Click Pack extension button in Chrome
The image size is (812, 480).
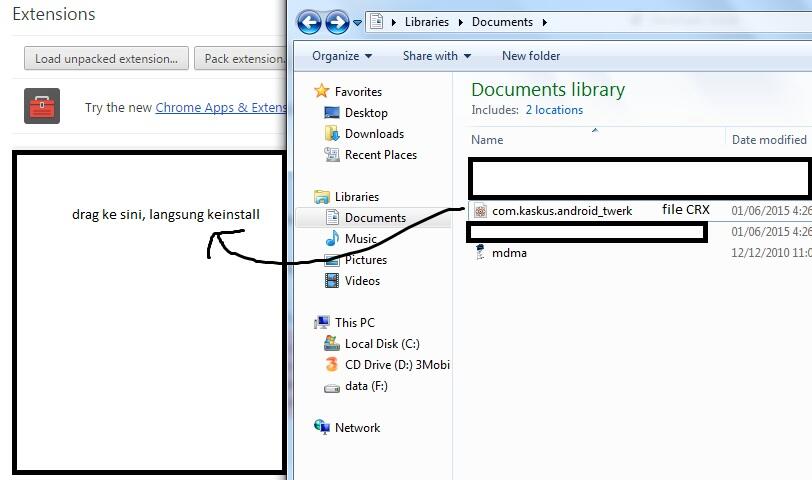[x=241, y=59]
